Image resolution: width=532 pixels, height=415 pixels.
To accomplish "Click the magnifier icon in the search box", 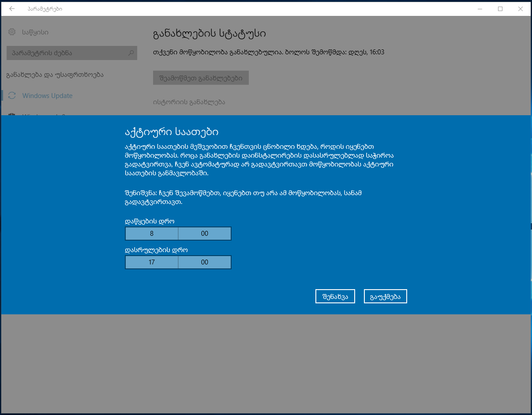I will [131, 53].
